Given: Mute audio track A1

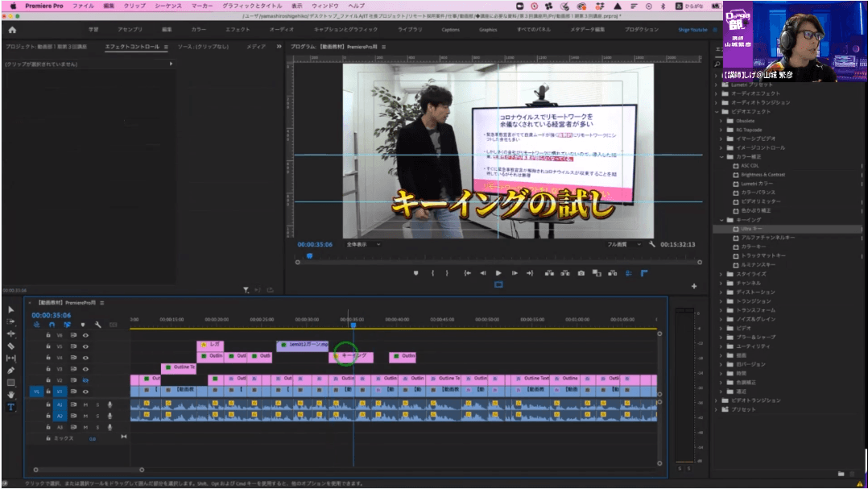Looking at the screenshot, I should [86, 404].
